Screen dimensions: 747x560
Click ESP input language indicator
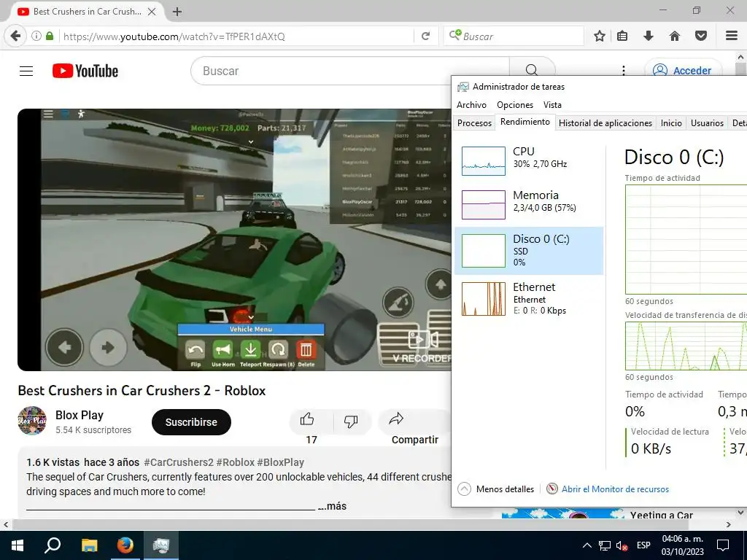tap(643, 545)
